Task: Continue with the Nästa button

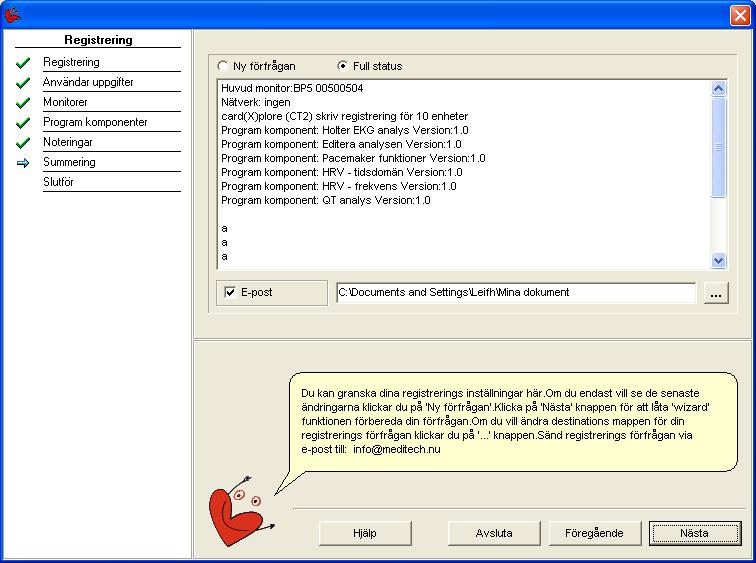Action: coord(695,533)
